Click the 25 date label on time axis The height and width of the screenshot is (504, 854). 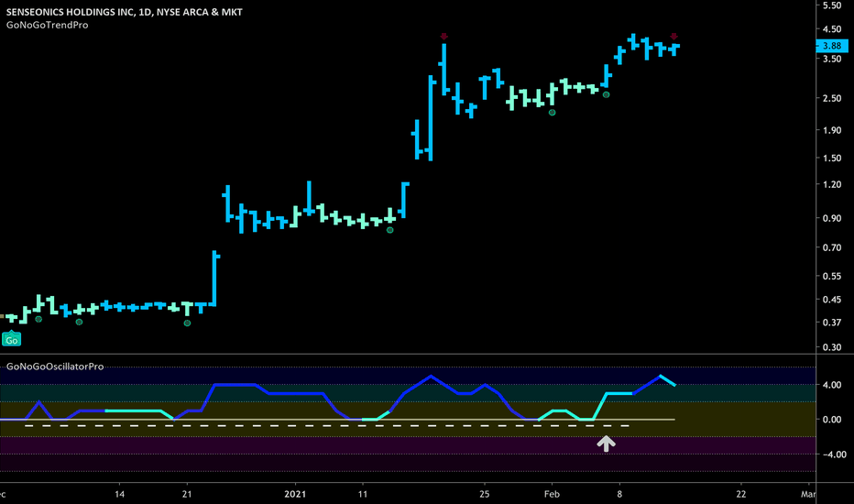(485, 494)
